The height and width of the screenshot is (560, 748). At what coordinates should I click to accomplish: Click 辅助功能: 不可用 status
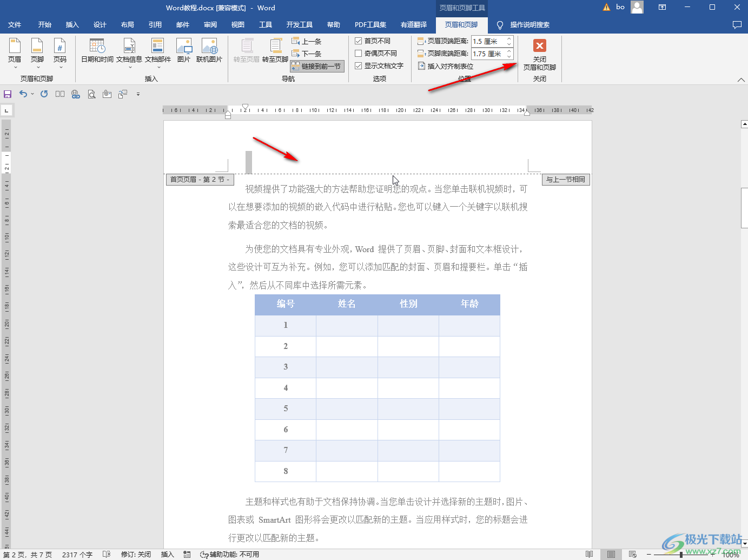pyautogui.click(x=229, y=555)
